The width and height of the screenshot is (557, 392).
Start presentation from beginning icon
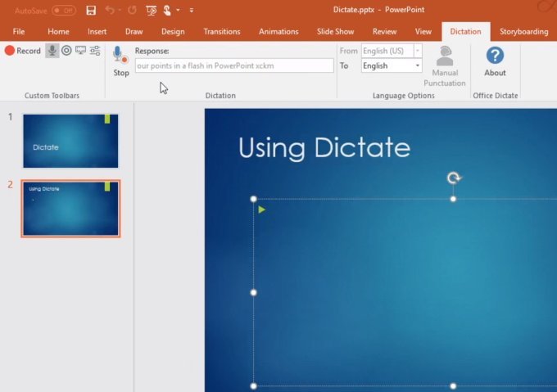(x=151, y=11)
